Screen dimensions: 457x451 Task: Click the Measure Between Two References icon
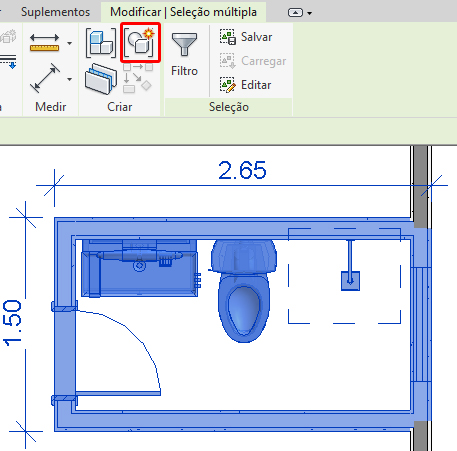coord(44,43)
